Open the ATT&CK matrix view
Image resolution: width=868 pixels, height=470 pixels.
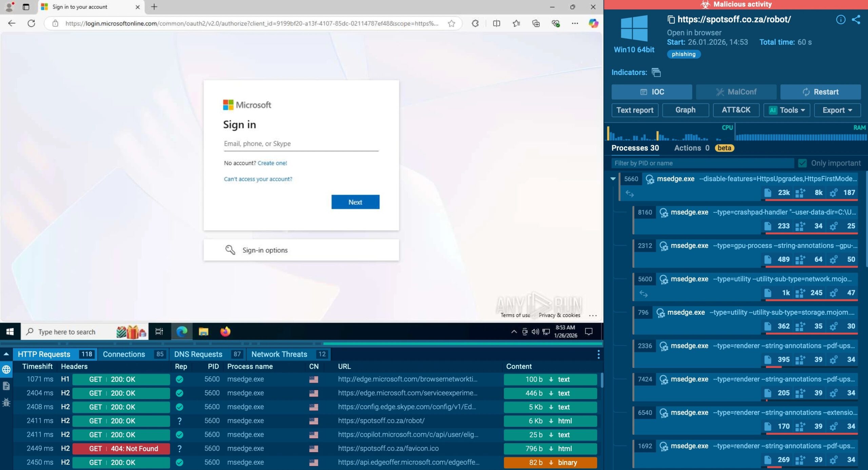pyautogui.click(x=736, y=110)
